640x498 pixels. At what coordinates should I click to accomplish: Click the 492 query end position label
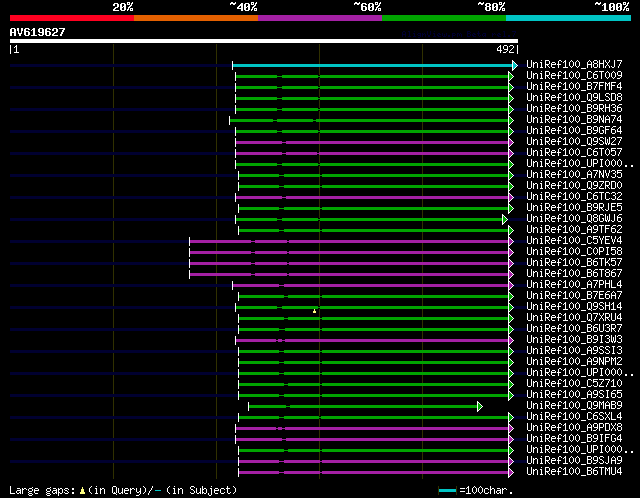[505, 49]
